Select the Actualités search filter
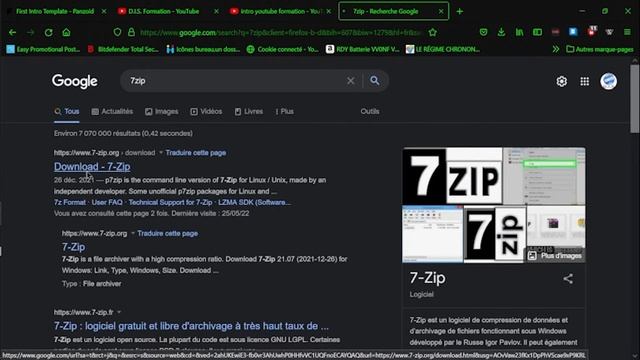 pyautogui.click(x=112, y=111)
